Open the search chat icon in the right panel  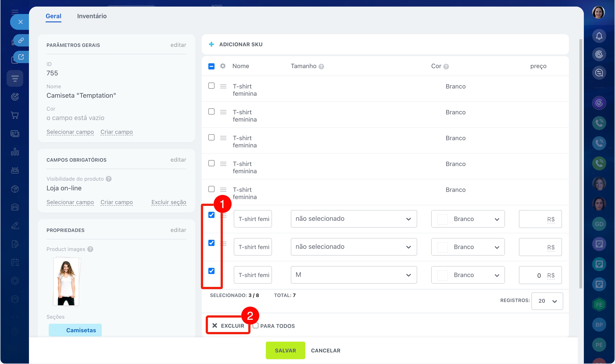599,73
